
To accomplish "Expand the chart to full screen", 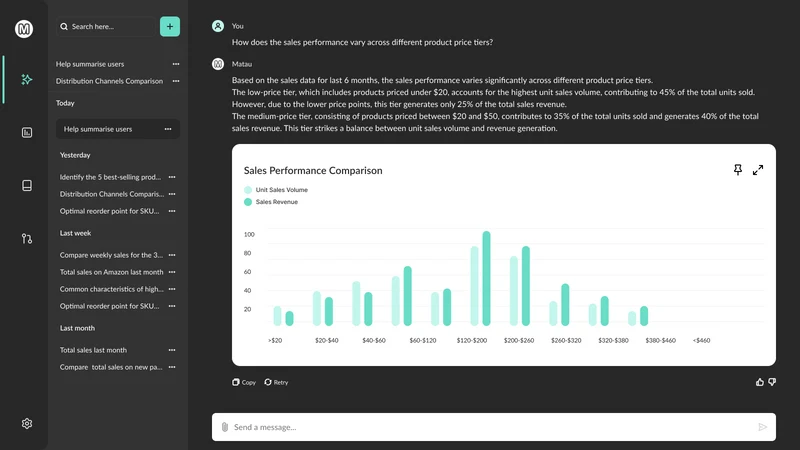I will pyautogui.click(x=758, y=170).
